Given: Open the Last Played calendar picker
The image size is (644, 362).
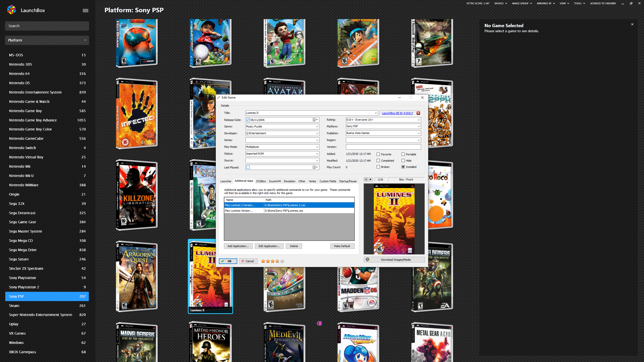Looking at the screenshot, I should [x=315, y=167].
